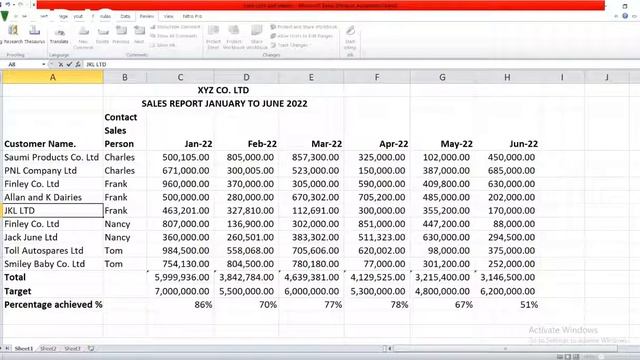Image resolution: width=640 pixels, height=360 pixels.
Task: Expand the Track Changes dropdown
Action: point(290,45)
